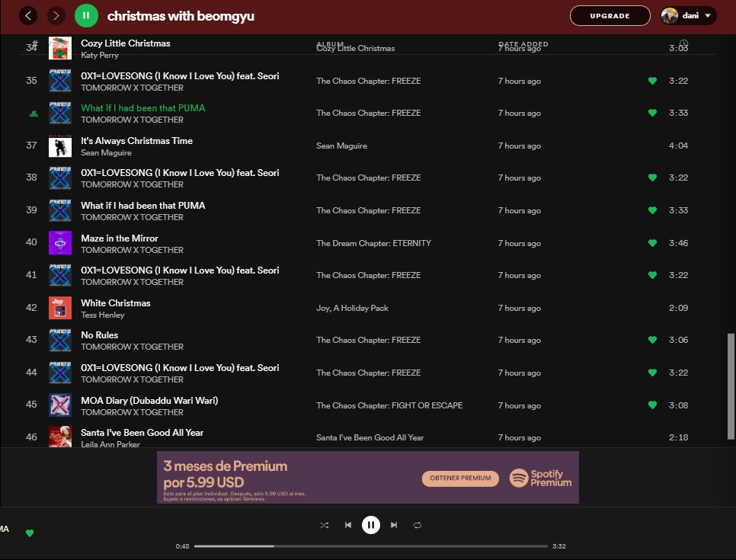Seek within the song progress bar
The image size is (736, 560).
click(371, 546)
